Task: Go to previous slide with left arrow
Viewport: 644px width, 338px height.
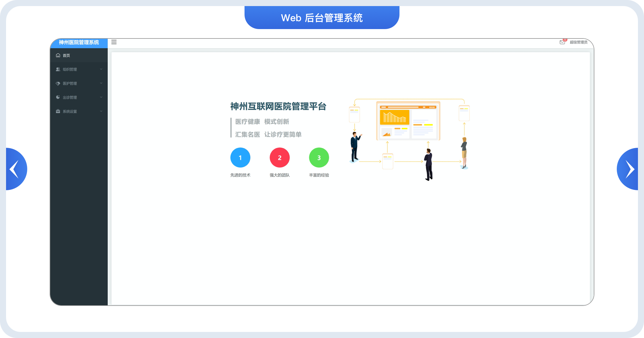Action: [x=15, y=169]
